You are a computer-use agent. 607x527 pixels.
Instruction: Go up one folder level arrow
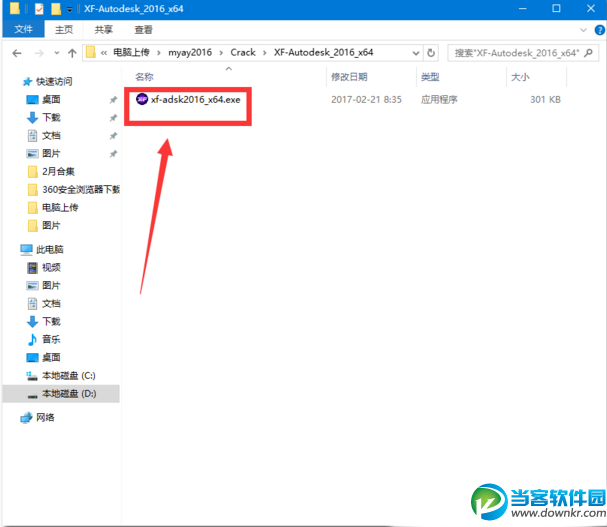click(x=72, y=53)
